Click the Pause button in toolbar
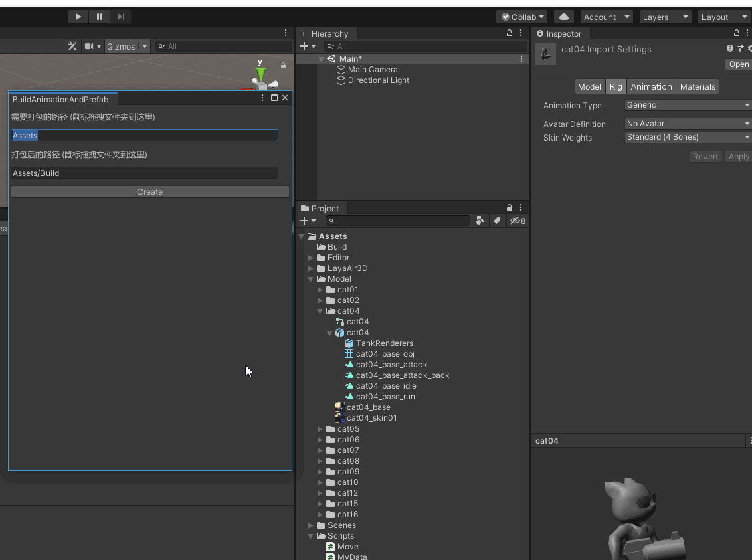 pos(99,17)
